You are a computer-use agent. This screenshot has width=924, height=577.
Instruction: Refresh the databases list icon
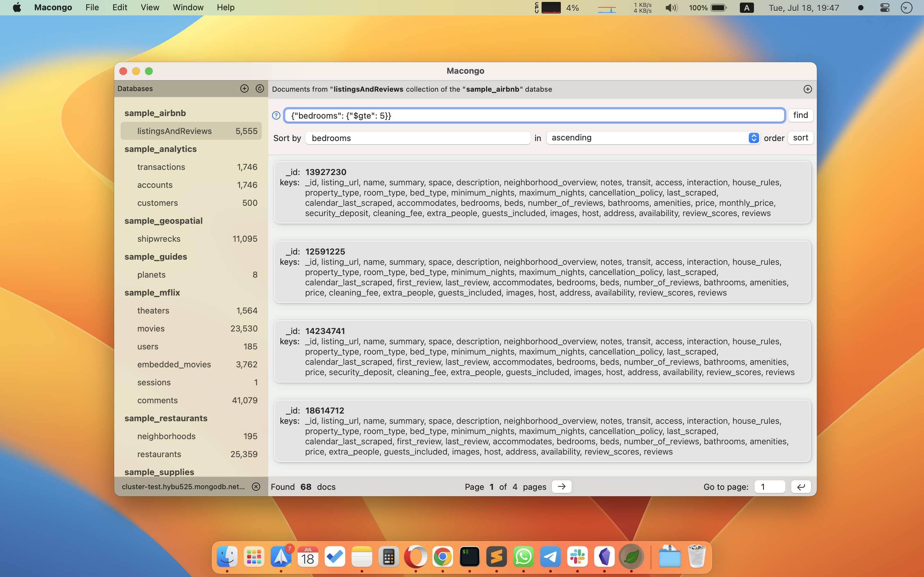[x=260, y=88]
